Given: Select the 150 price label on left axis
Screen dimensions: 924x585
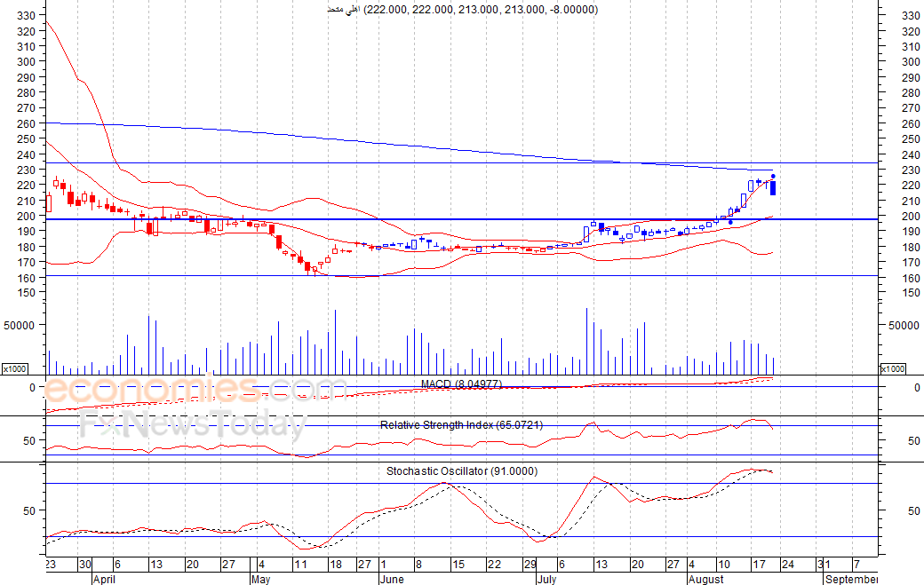Looking at the screenshot, I should click(x=27, y=293).
